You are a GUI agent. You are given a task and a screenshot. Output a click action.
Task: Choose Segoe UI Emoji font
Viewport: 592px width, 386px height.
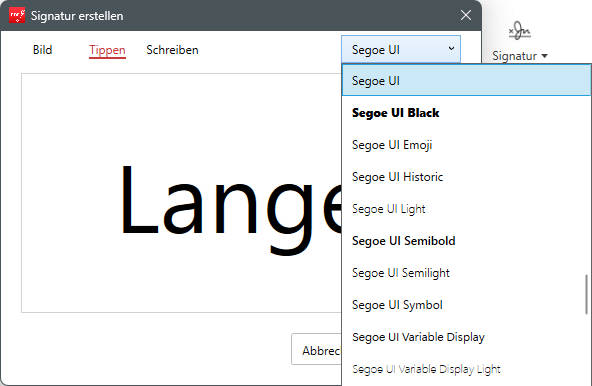click(x=466, y=145)
